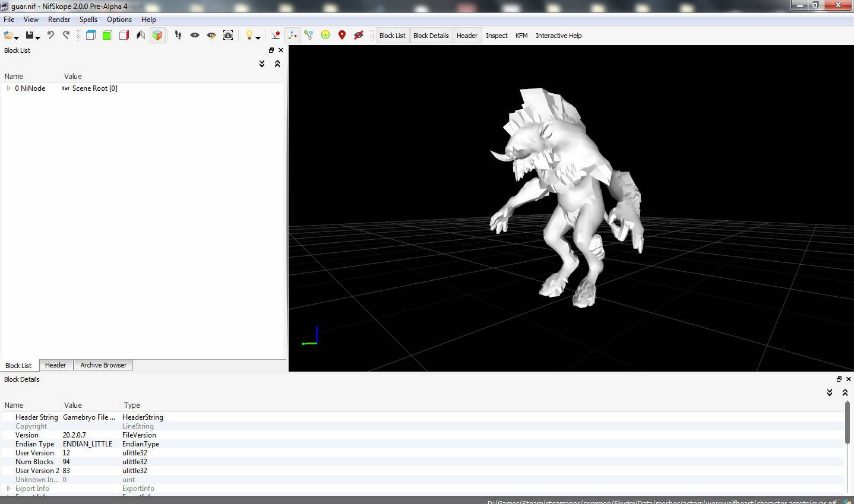Click the Type column header in Block Details
Screen dimensions: 854x504
(132, 405)
